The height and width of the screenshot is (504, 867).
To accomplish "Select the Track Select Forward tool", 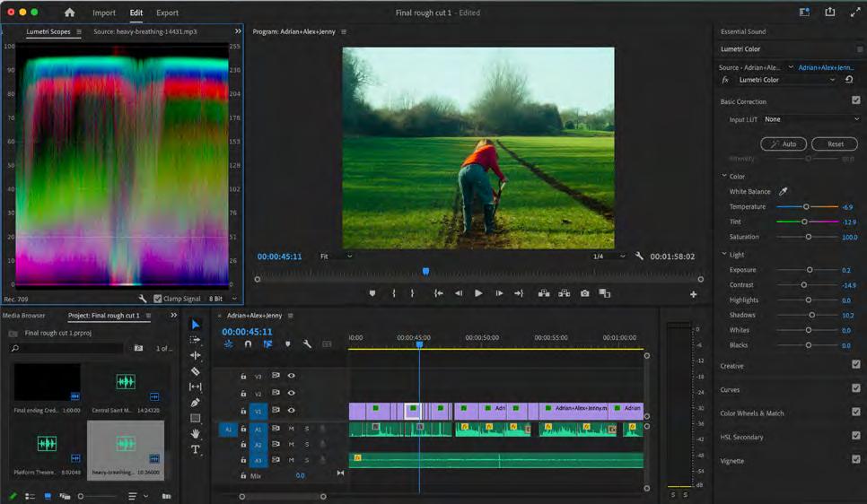I will 195,340.
